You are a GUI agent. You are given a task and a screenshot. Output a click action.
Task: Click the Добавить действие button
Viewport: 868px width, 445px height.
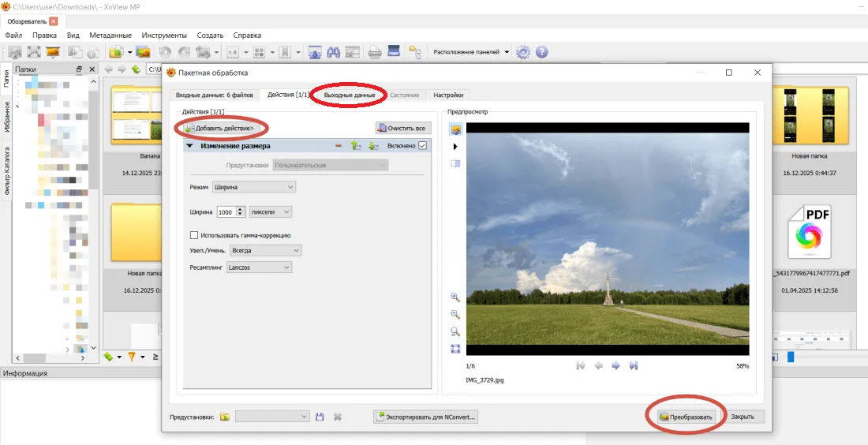point(220,128)
